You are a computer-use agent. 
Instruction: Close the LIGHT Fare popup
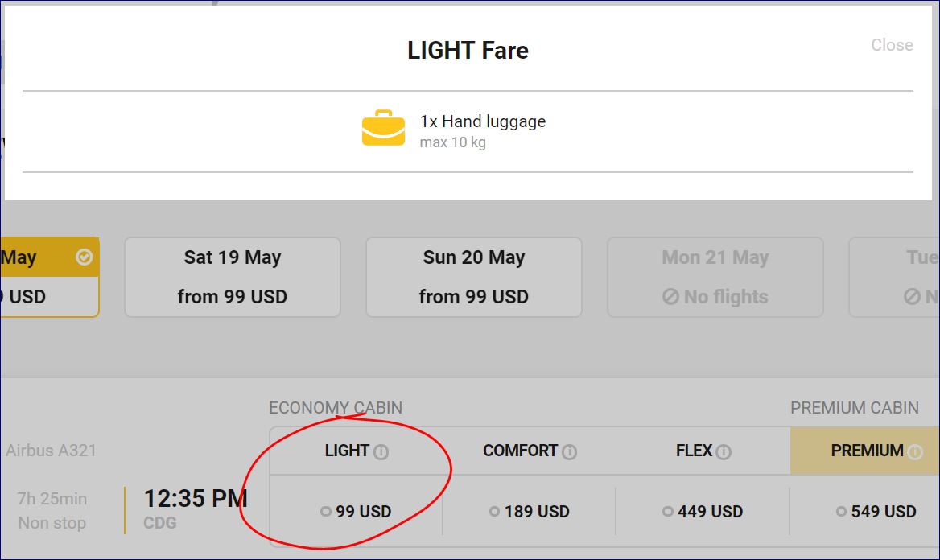coord(892,45)
